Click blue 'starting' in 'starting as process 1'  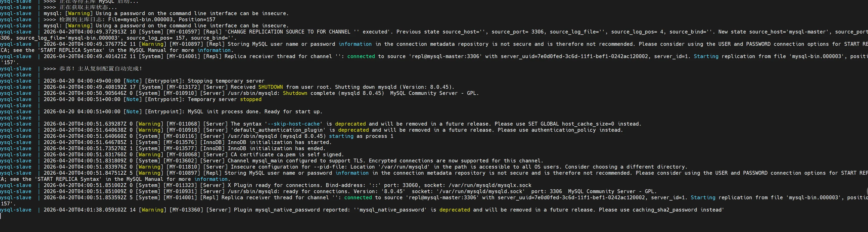(341, 136)
